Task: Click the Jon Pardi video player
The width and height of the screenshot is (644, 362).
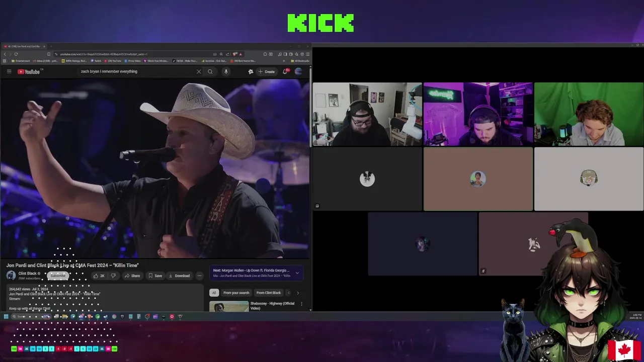Action: [x=155, y=168]
